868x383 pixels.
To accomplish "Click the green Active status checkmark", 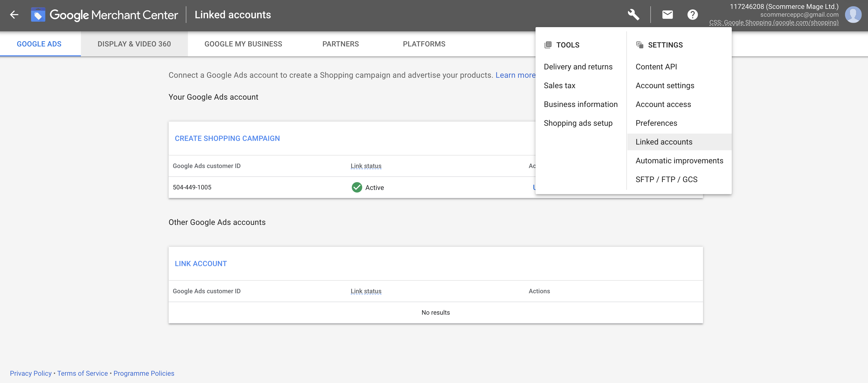I will tap(357, 187).
